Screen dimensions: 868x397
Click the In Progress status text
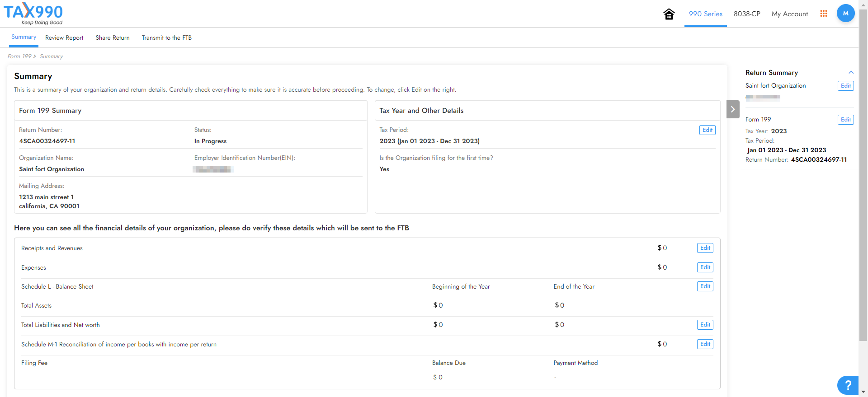click(x=210, y=141)
